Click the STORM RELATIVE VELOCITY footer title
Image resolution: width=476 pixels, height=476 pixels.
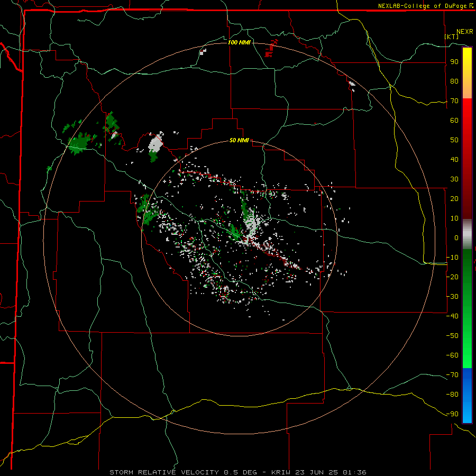coord(164,472)
